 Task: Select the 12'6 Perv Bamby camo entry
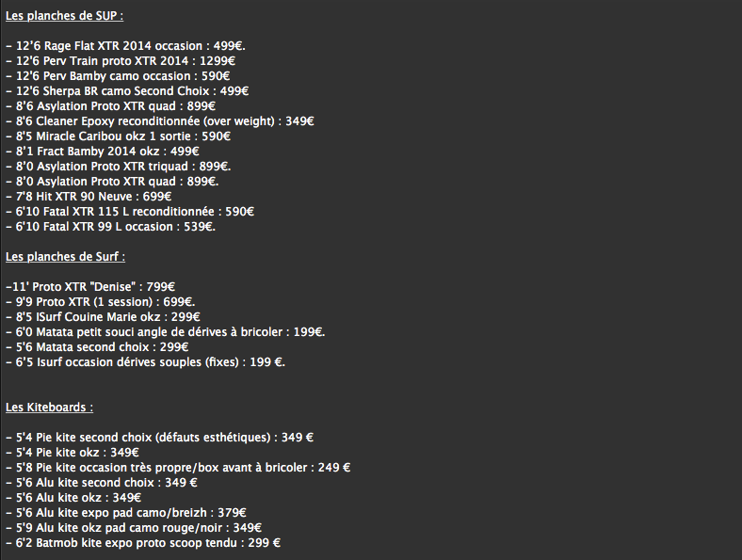(118, 75)
